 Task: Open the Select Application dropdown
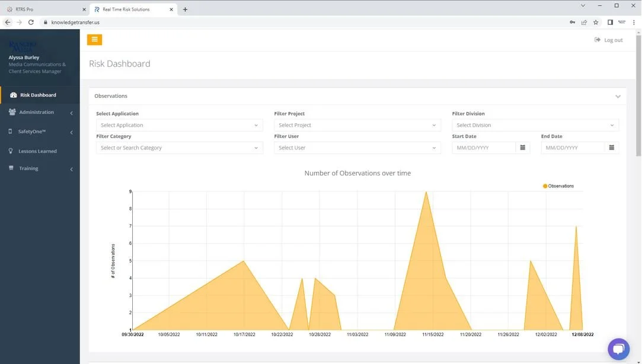(x=180, y=125)
